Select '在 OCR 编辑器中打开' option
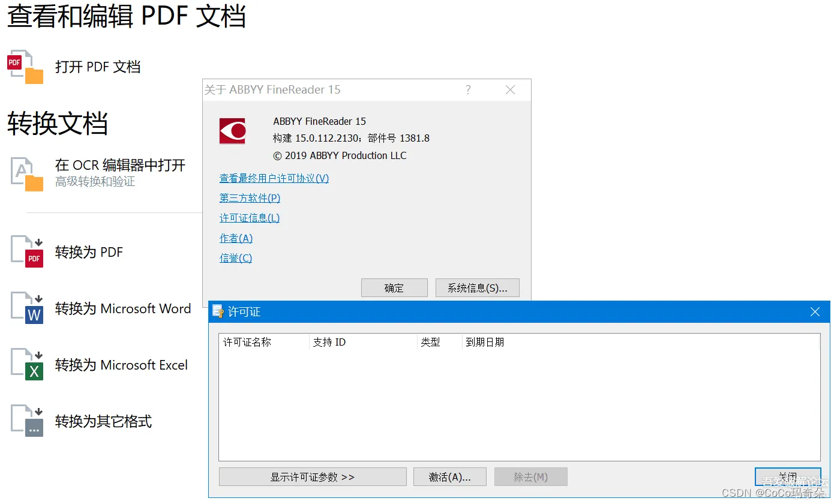 pyautogui.click(x=120, y=165)
